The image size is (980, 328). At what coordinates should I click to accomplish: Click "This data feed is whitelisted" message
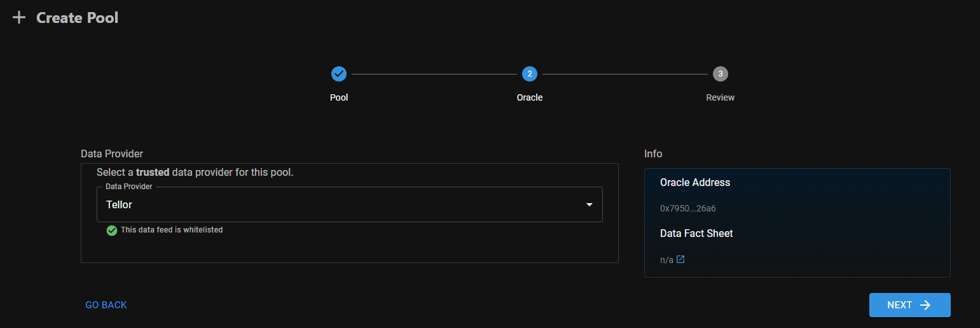(172, 230)
